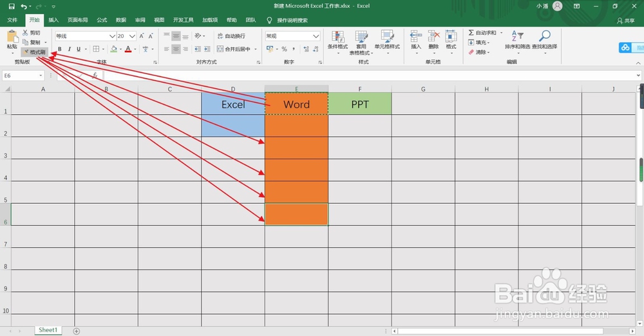The image size is (644, 336).
Task: Click the Fill Color bucket icon
Action: [114, 49]
